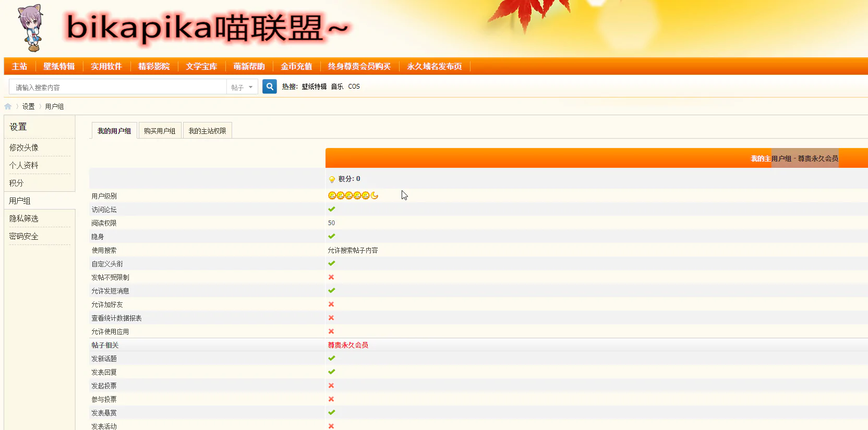Click the green check for 发表悬赏
868x430 pixels.
tap(332, 412)
